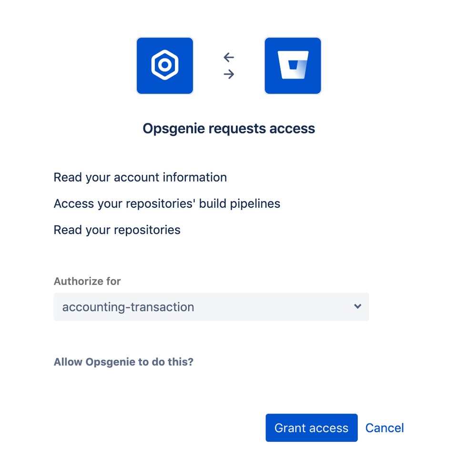Click the Bitbucket logo icon
This screenshot has width=456, height=476.
(x=293, y=66)
